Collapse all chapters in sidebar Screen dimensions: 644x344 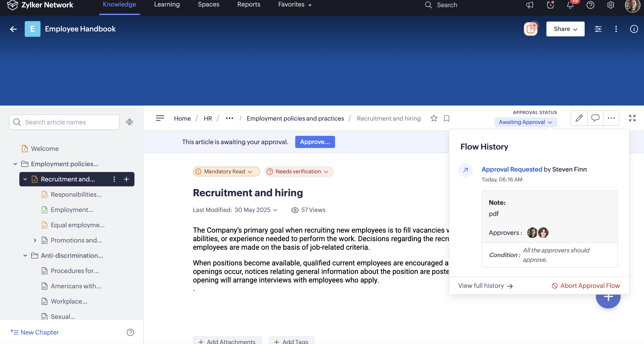point(129,122)
